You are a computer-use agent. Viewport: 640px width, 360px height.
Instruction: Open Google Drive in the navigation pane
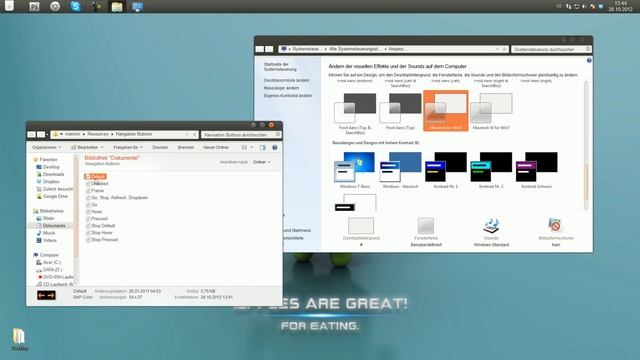click(x=55, y=196)
